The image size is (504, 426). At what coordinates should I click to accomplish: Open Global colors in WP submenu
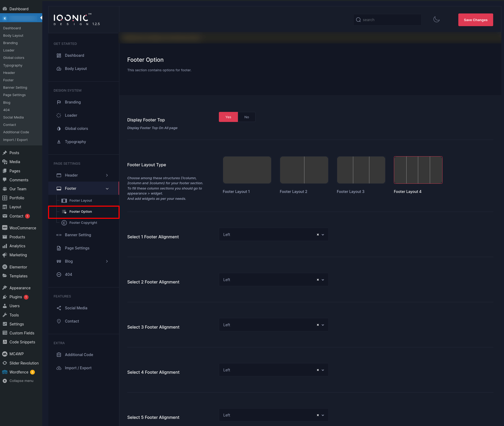14,58
